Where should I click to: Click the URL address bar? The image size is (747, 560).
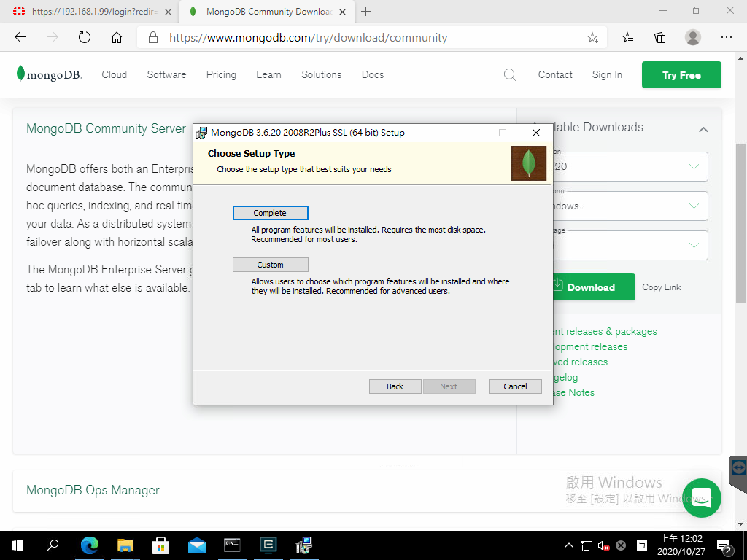pyautogui.click(x=371, y=38)
